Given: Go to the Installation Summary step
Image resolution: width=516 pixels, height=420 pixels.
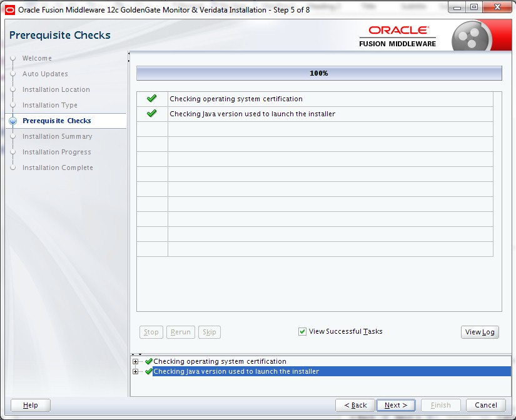Looking at the screenshot, I should [x=58, y=136].
